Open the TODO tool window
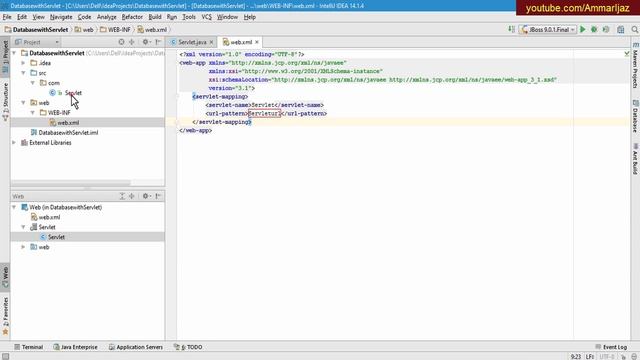Screen dimensions: 640x360 (x=188, y=347)
